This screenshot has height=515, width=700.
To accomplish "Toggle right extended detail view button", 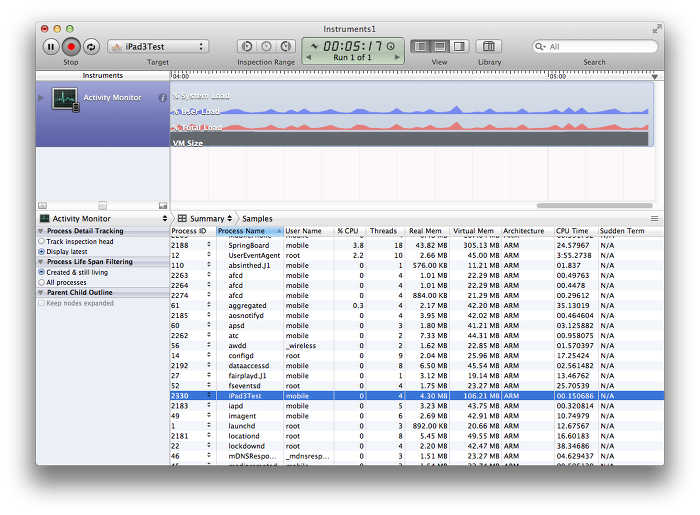I will [x=459, y=46].
